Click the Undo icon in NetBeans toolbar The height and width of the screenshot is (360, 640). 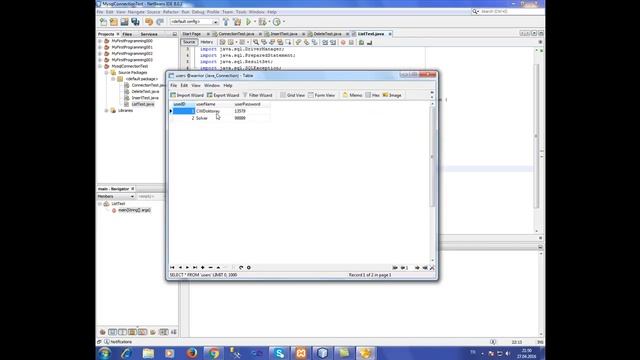pos(149,22)
